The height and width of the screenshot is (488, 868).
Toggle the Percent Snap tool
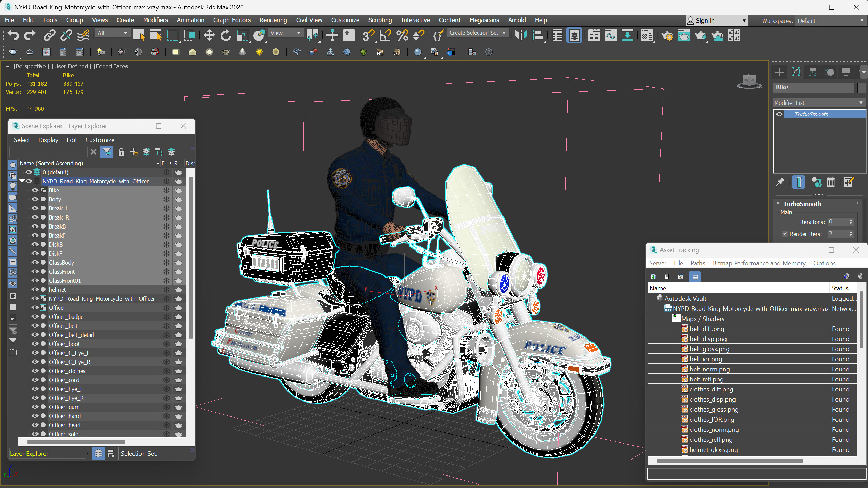(402, 35)
